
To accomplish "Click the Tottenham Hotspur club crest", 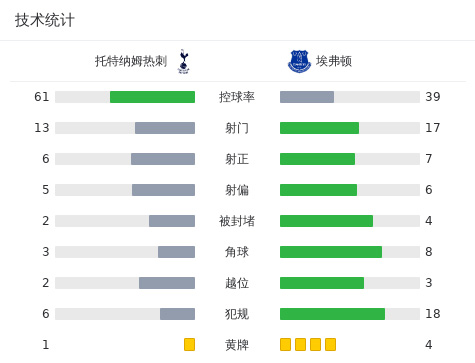I will tap(183, 61).
